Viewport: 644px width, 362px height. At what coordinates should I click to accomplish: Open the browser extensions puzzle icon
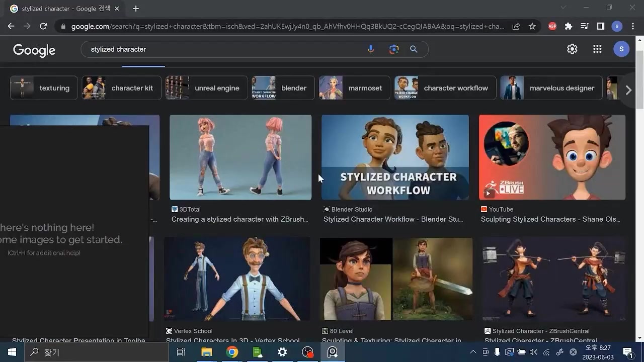click(569, 27)
